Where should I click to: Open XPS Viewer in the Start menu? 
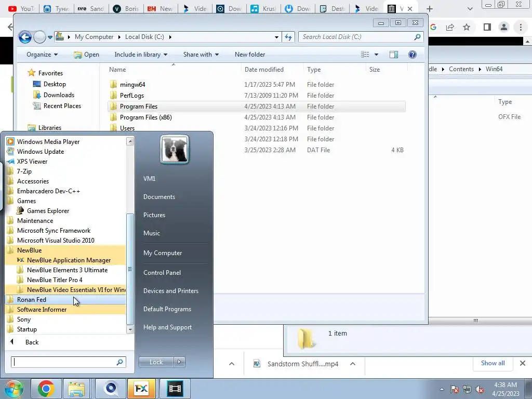click(x=32, y=161)
